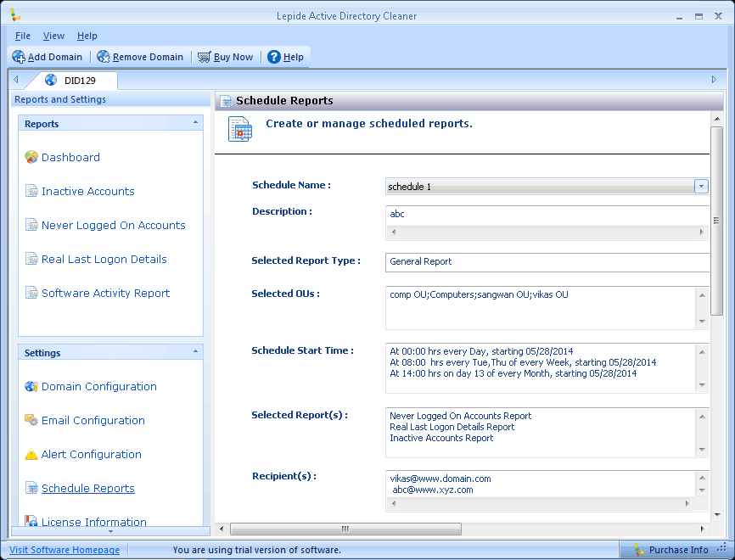Viewport: 735px width, 560px height.
Task: Click the Email Configuration envelope icon
Action: tap(31, 420)
